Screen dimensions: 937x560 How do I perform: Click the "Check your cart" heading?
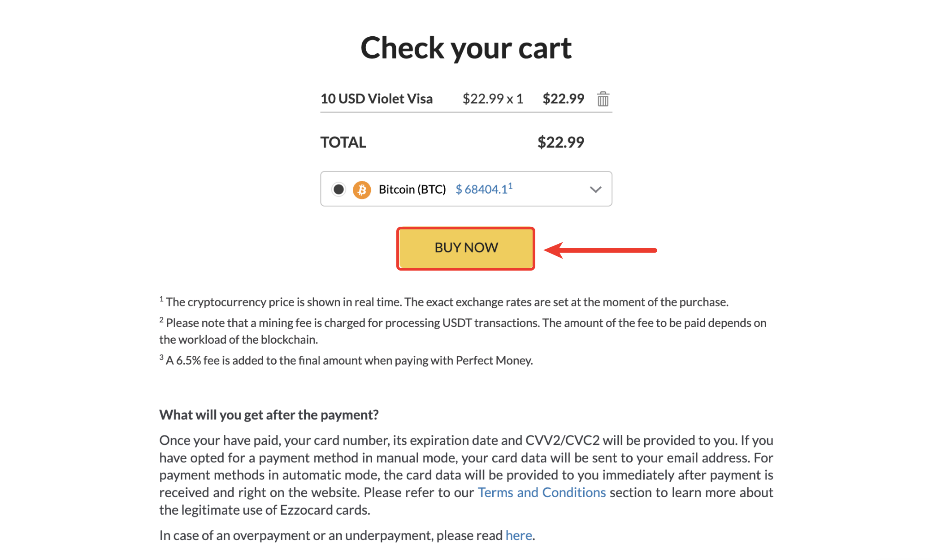pos(466,47)
